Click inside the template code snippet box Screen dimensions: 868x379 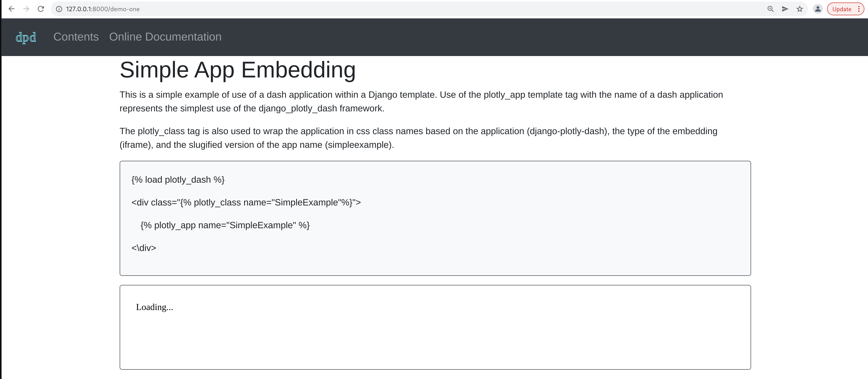point(435,218)
